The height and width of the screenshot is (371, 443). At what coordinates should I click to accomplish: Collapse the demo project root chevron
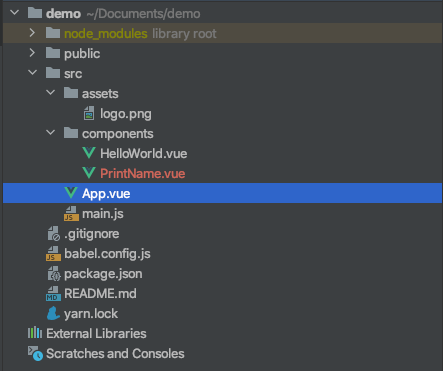pos(14,13)
